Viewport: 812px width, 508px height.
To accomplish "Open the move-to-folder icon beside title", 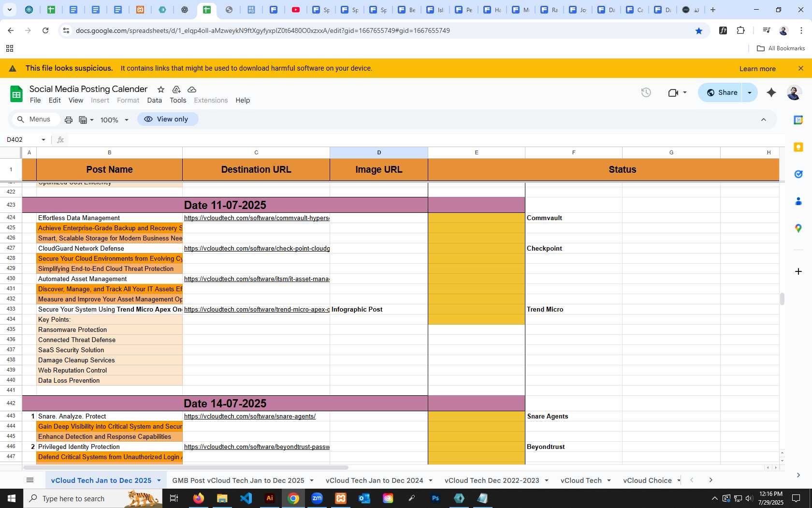I will 176,90.
